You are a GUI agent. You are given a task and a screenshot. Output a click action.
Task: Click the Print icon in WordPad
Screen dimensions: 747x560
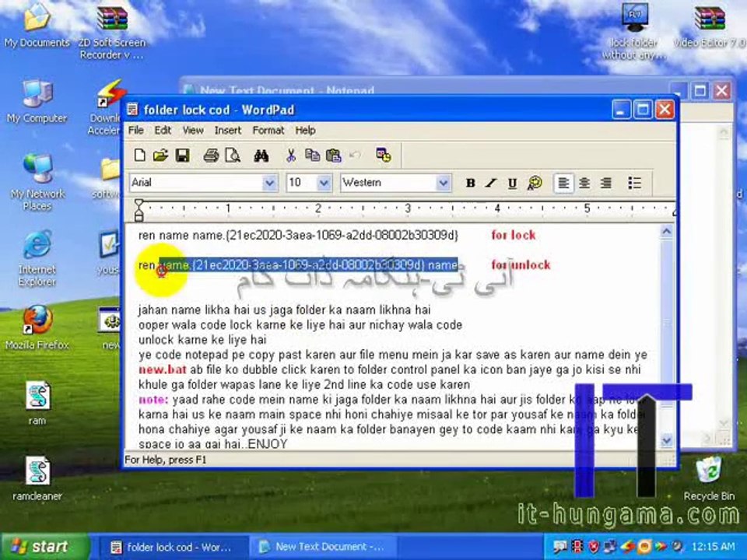[211, 156]
